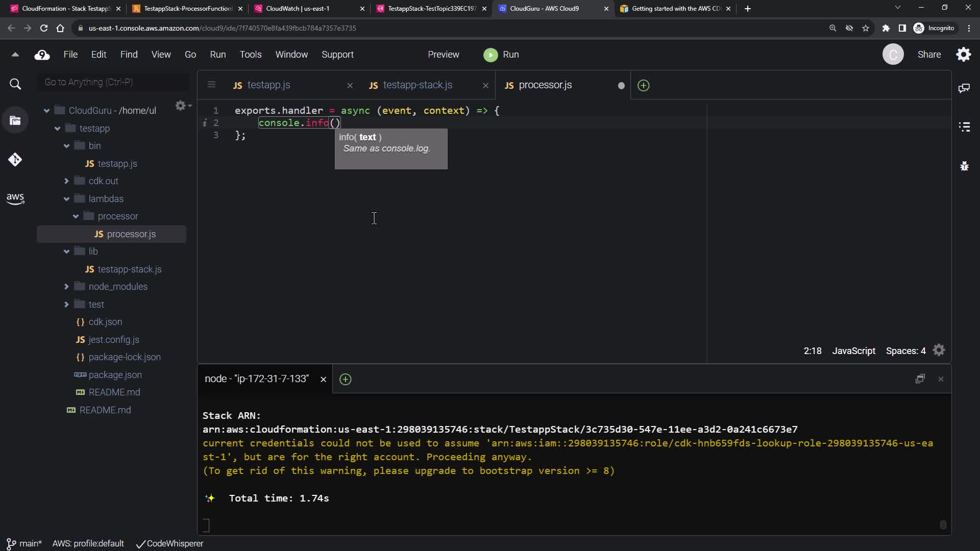Switch to the testapp-stack.js tab
980x551 pixels.
pyautogui.click(x=417, y=85)
